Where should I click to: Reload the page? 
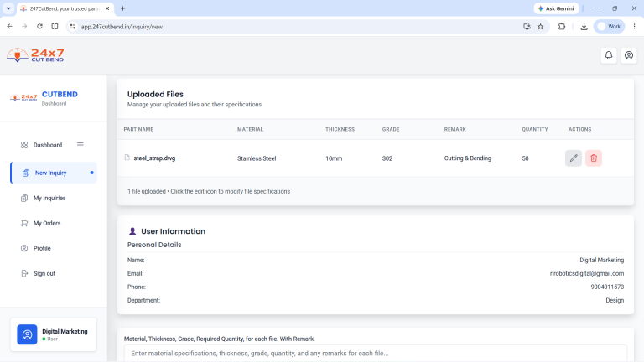click(x=39, y=26)
